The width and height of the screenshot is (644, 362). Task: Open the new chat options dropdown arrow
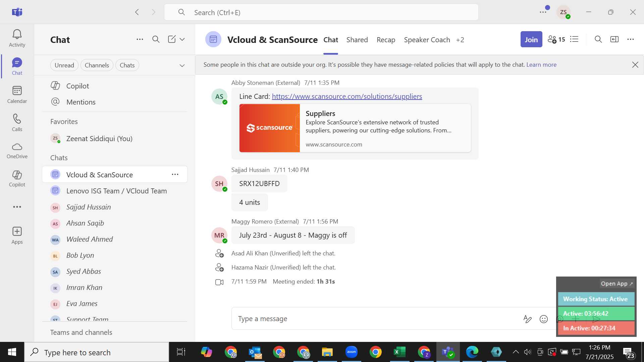(182, 39)
